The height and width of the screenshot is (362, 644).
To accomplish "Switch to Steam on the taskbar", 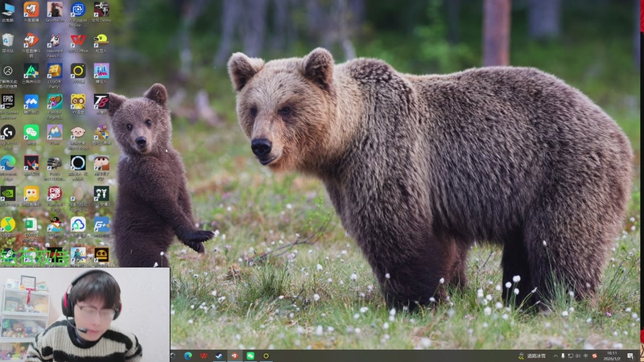I will click(x=219, y=356).
